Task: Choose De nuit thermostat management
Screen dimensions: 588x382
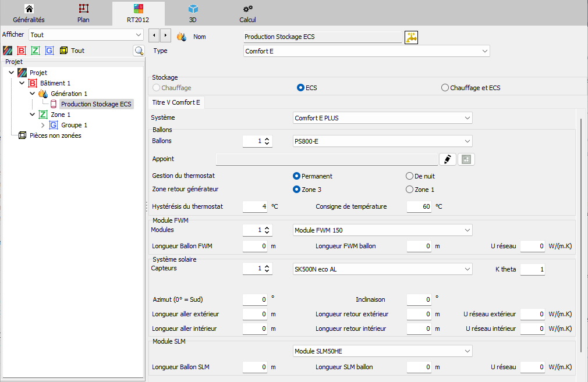Action: [409, 176]
